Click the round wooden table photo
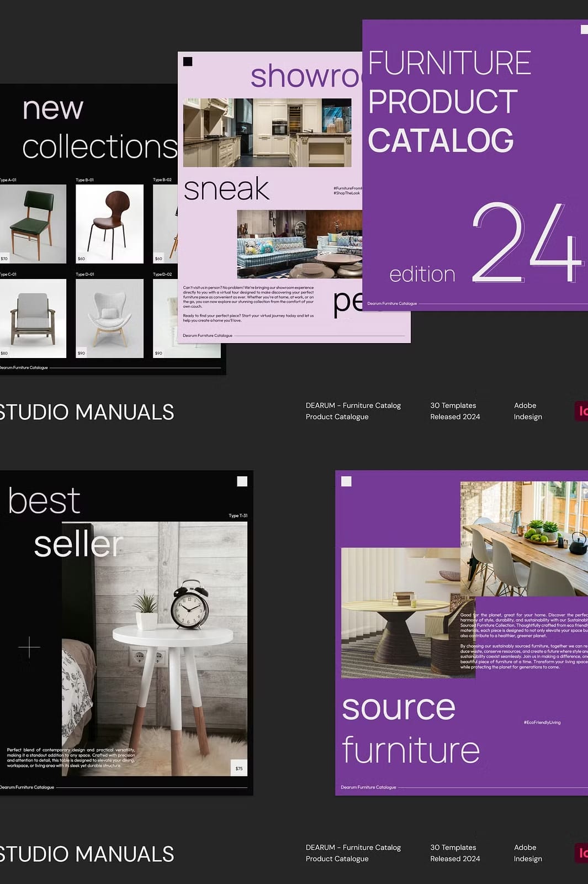The height and width of the screenshot is (884, 588). (x=408, y=613)
